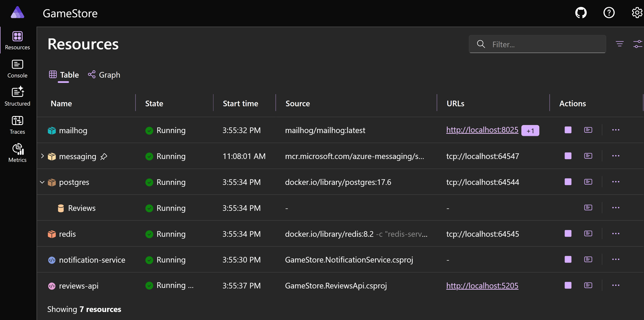
Task: Open the help question mark icon
Action: tap(609, 13)
